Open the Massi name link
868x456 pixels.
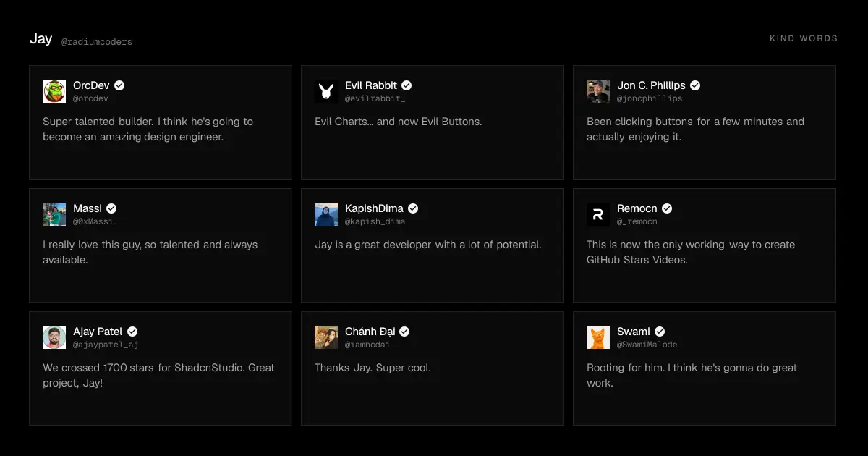click(88, 208)
